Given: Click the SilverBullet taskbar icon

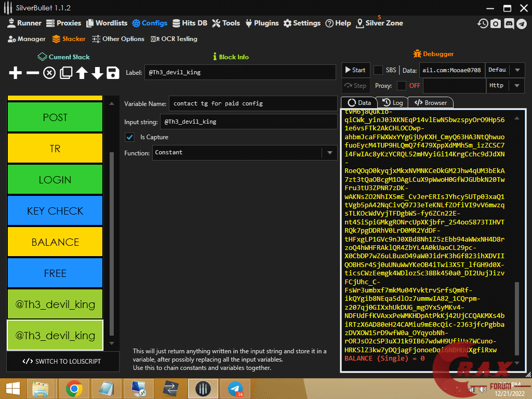Looking at the screenshot, I should coord(203,389).
